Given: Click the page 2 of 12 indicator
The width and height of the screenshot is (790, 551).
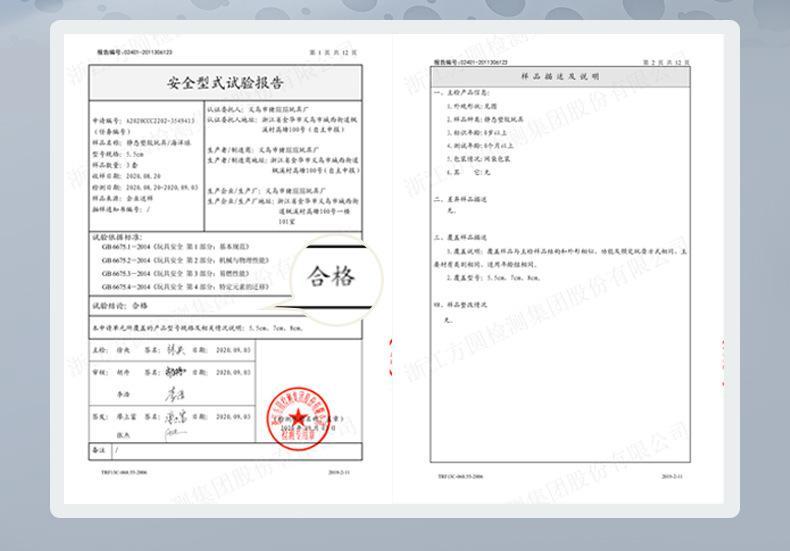Looking at the screenshot, I should point(666,62).
